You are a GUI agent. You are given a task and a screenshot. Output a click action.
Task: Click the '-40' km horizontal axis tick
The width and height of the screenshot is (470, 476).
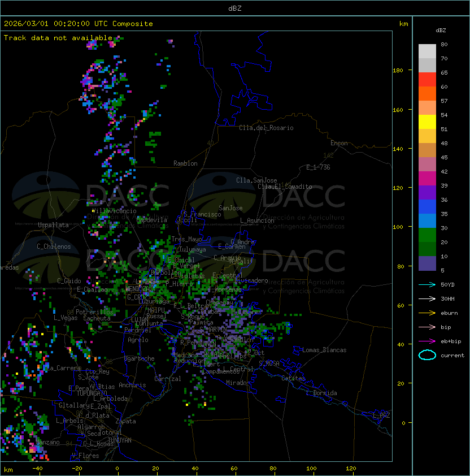coord(37,469)
